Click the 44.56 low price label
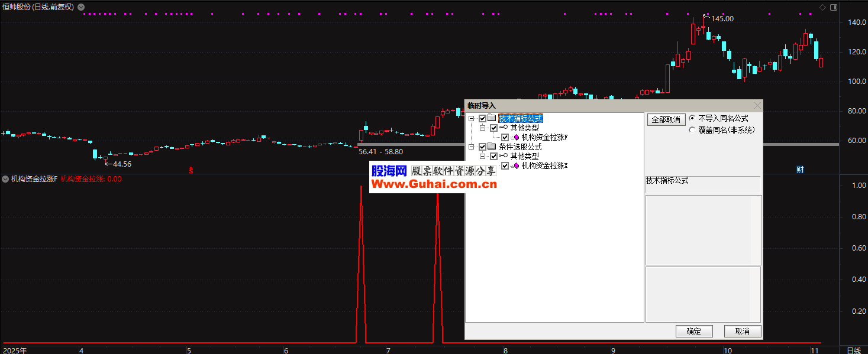The width and height of the screenshot is (868, 354). (122, 164)
